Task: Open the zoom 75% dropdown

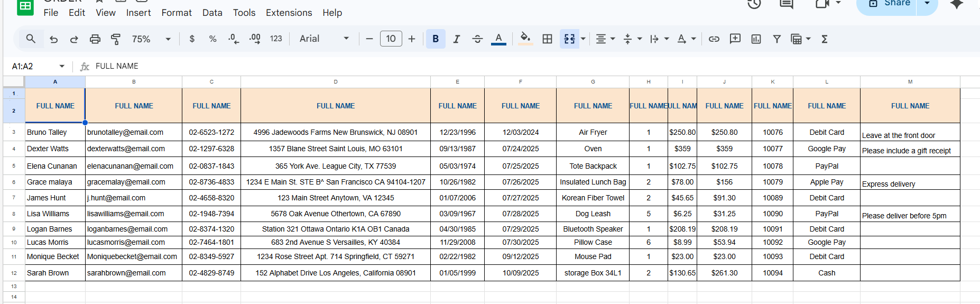Action: [x=151, y=39]
